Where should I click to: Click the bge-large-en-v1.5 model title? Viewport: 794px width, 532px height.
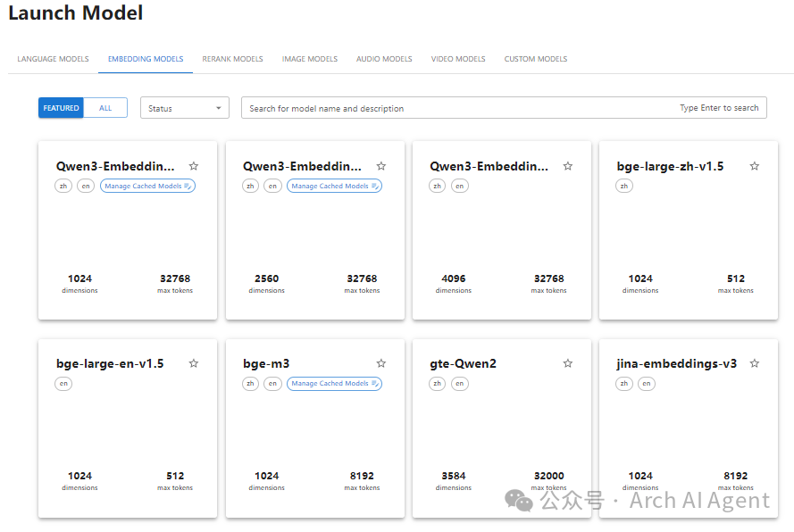(x=110, y=364)
